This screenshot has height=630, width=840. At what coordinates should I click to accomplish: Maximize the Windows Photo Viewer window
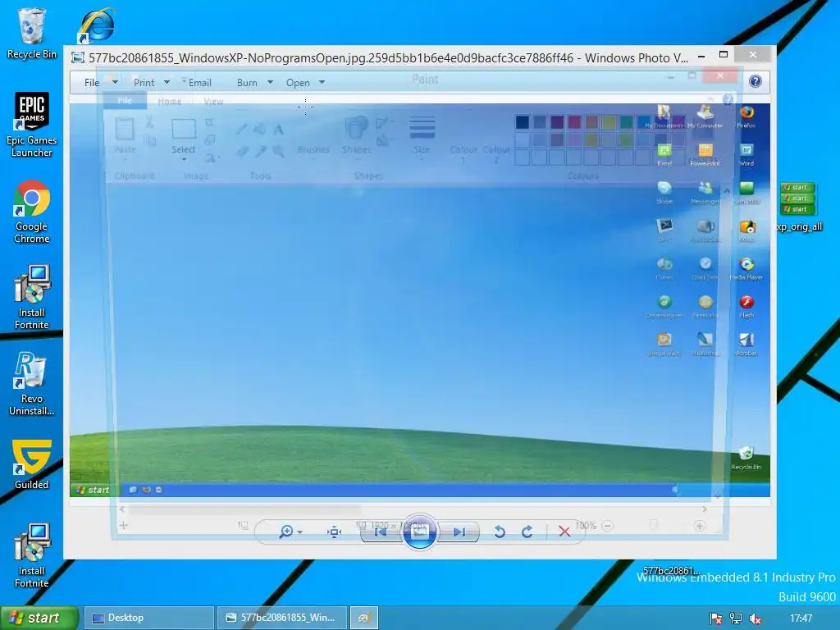(724, 55)
